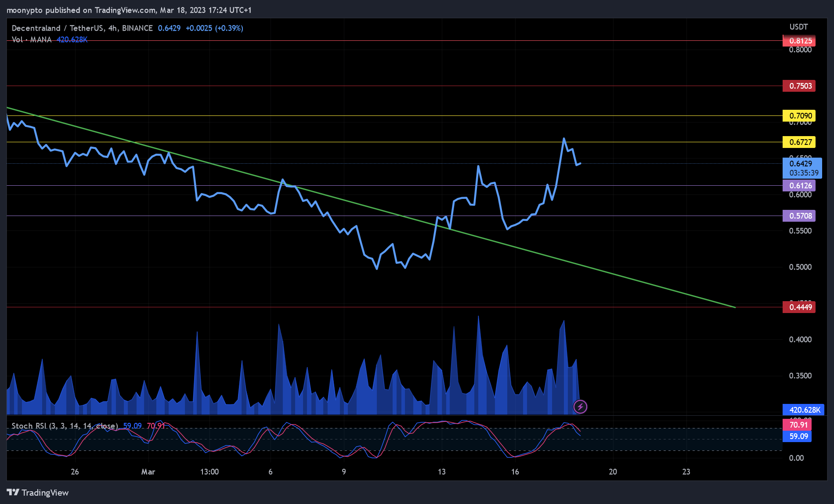The height and width of the screenshot is (504, 834).
Task: Click the 0.3500 price axis tick
Action: 800,376
